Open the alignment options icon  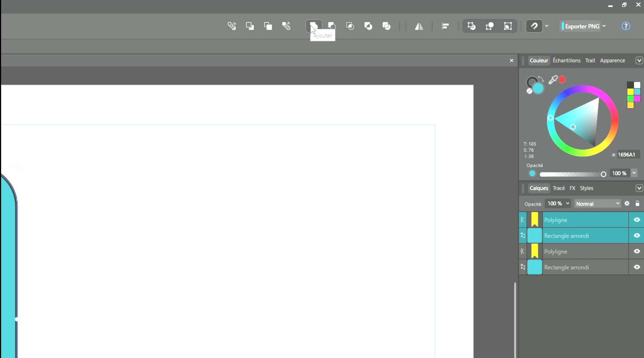pos(445,26)
